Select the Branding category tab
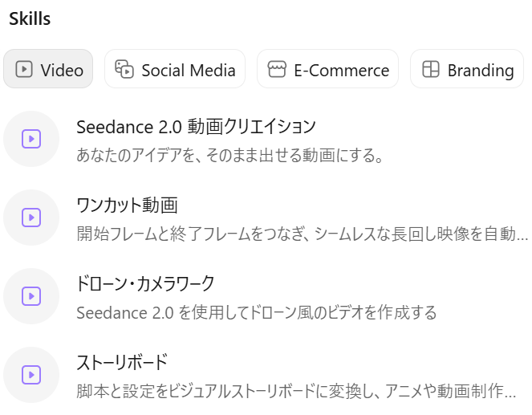This screenshot has width=532, height=415. pos(467,69)
